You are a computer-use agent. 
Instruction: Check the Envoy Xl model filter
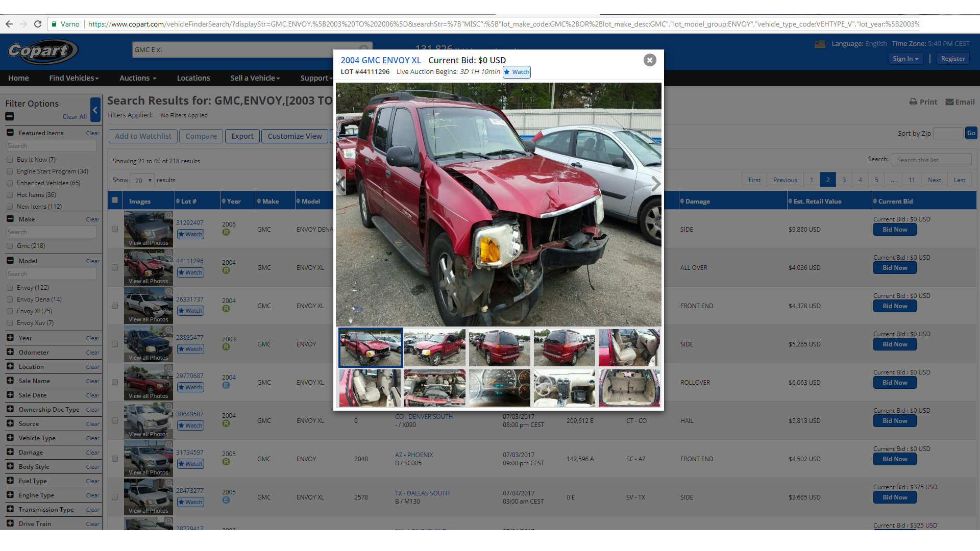click(x=10, y=311)
